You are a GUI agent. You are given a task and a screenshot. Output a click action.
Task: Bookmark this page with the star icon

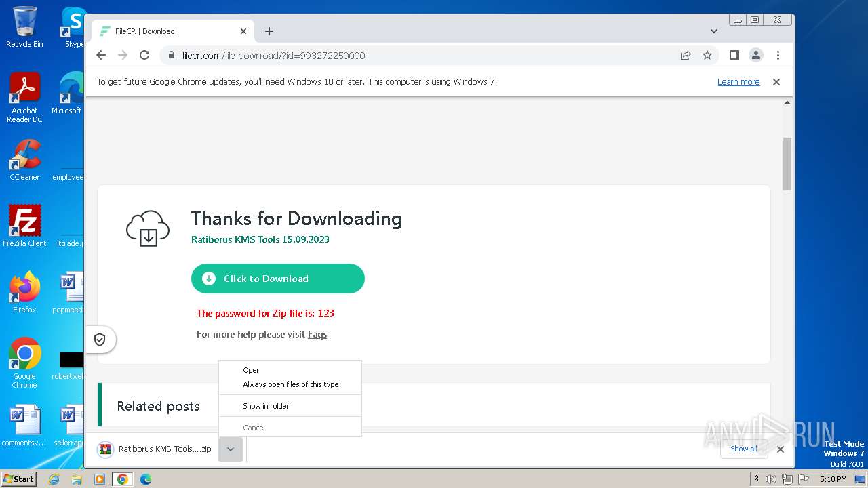point(707,55)
